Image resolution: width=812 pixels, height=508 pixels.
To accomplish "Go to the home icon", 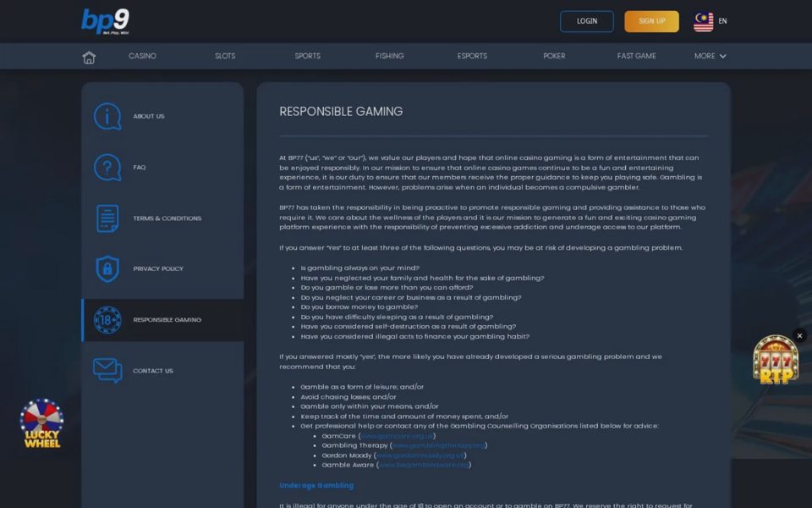I will point(89,57).
